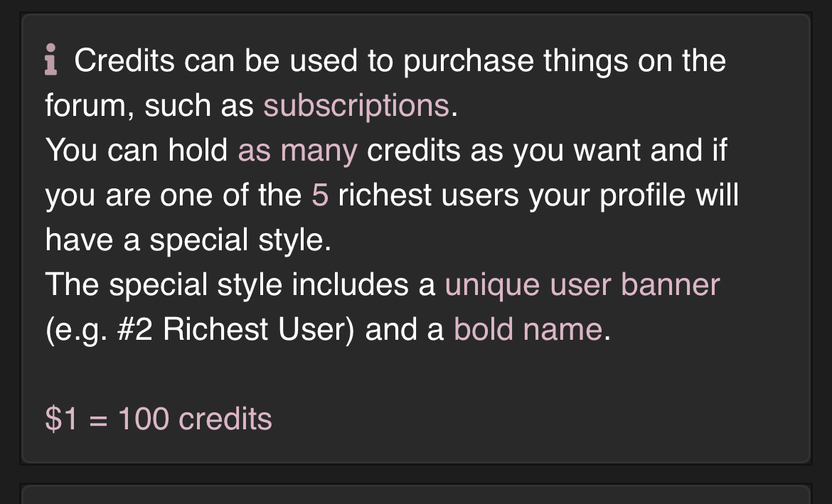Click the "bold name" highlighted text
Screen dimensions: 832x504
coord(528,330)
